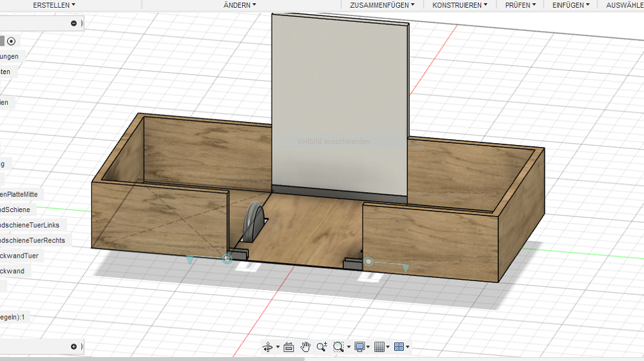The image size is (644, 361).
Task: Toggle the activate-component radio button in browser
Action: tap(11, 41)
